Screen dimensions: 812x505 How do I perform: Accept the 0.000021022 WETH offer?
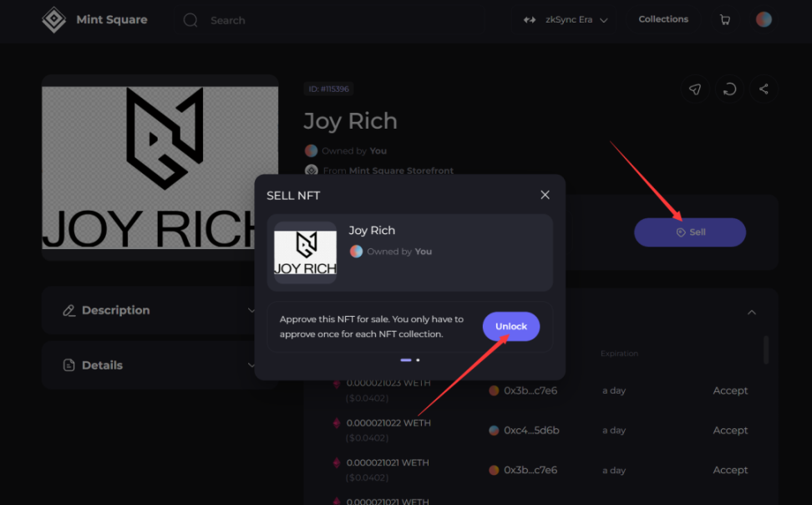click(x=730, y=431)
